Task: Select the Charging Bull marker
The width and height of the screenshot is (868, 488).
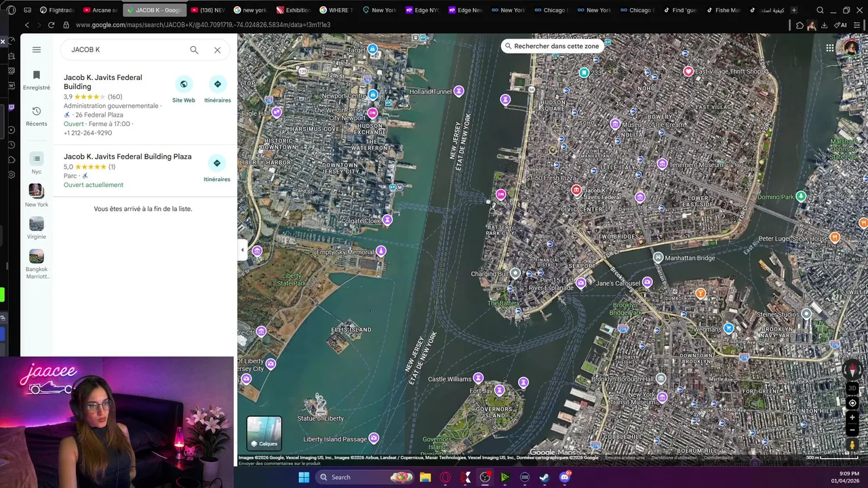Action: (515, 273)
